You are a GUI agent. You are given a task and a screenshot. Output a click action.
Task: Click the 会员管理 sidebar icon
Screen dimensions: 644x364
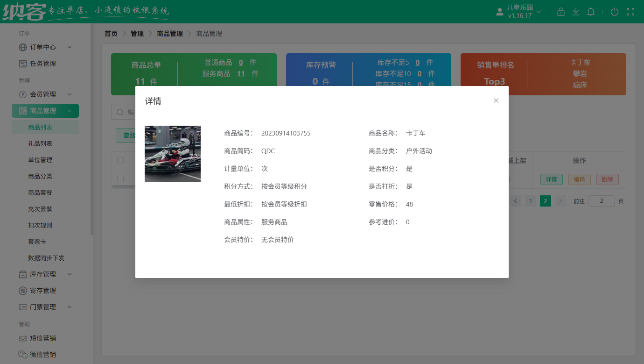[x=23, y=94]
